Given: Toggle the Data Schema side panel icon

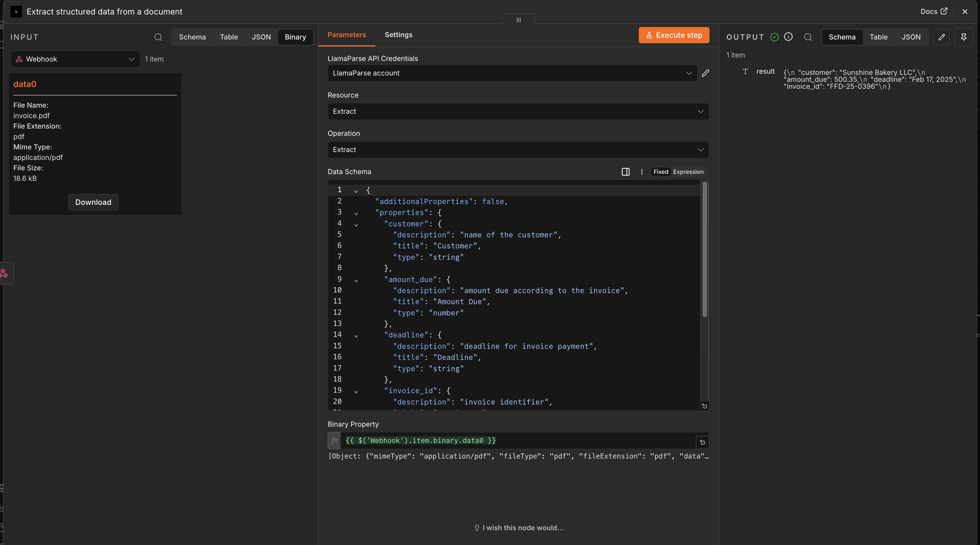Looking at the screenshot, I should click(x=625, y=172).
